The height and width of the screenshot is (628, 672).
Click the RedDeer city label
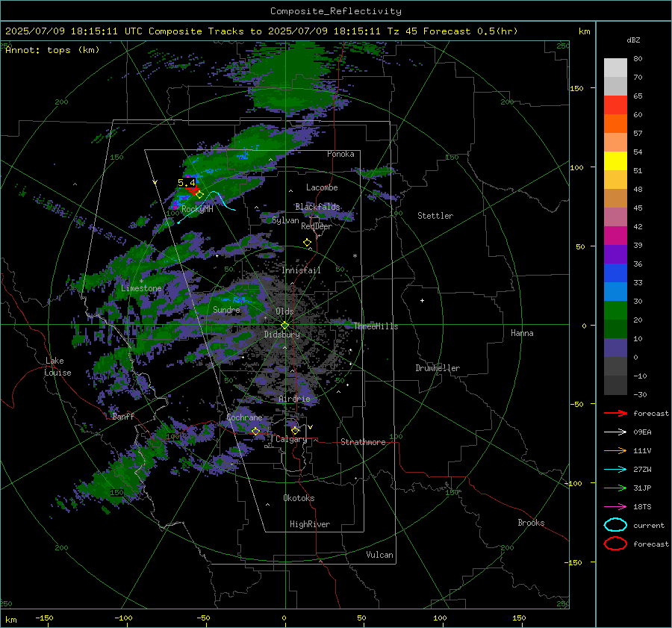[x=317, y=226]
